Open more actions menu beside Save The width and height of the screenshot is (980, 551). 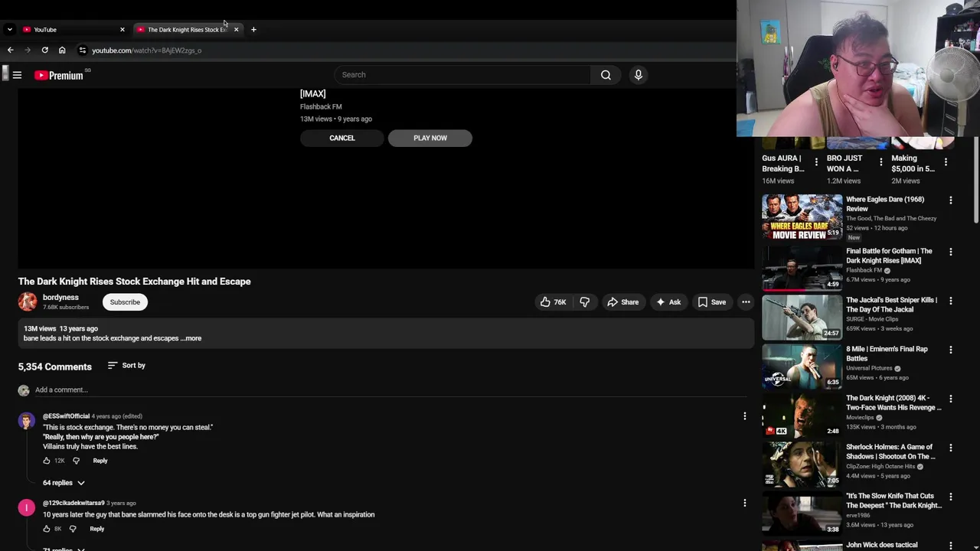746,302
